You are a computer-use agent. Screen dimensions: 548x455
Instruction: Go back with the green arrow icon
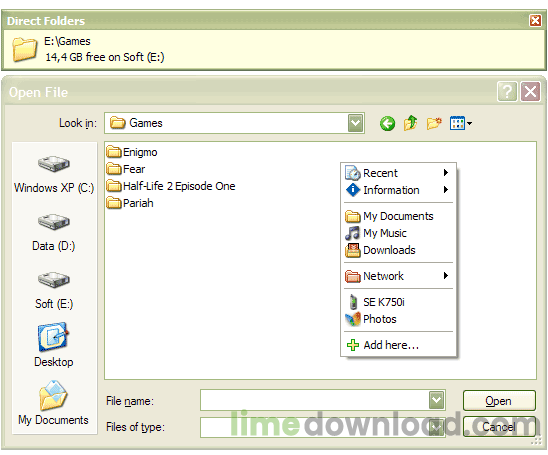click(387, 123)
